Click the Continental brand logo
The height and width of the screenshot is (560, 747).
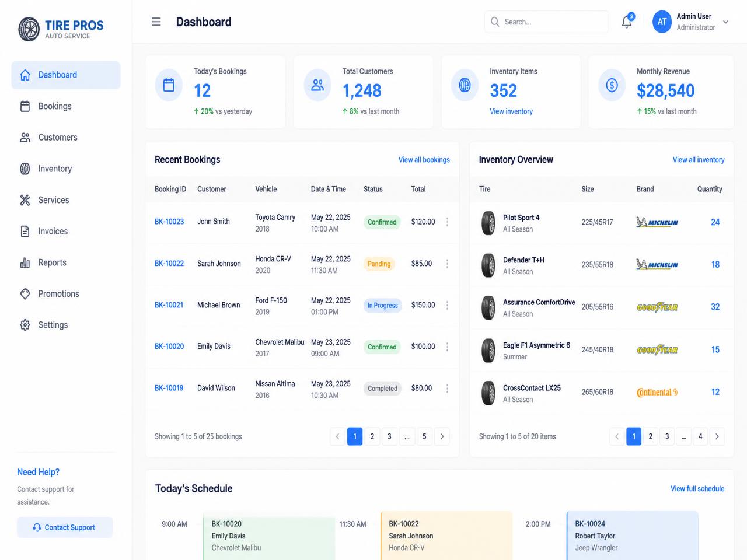pos(657,392)
